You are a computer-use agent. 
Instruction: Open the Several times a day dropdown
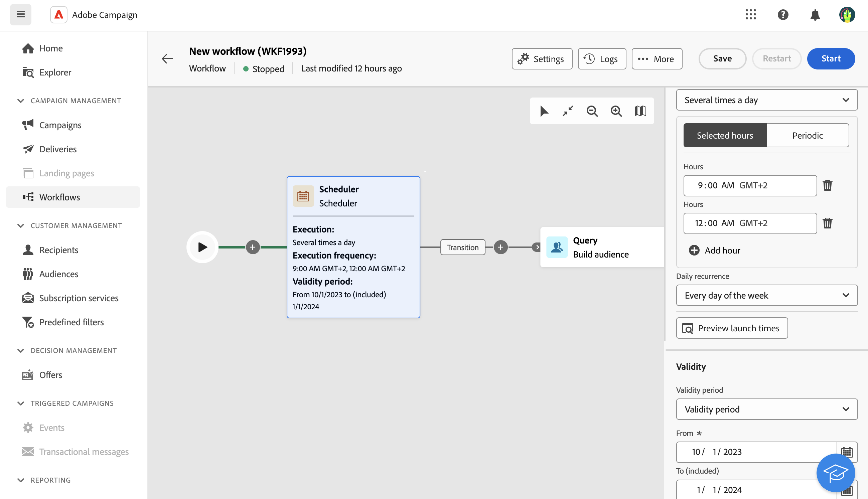point(766,100)
